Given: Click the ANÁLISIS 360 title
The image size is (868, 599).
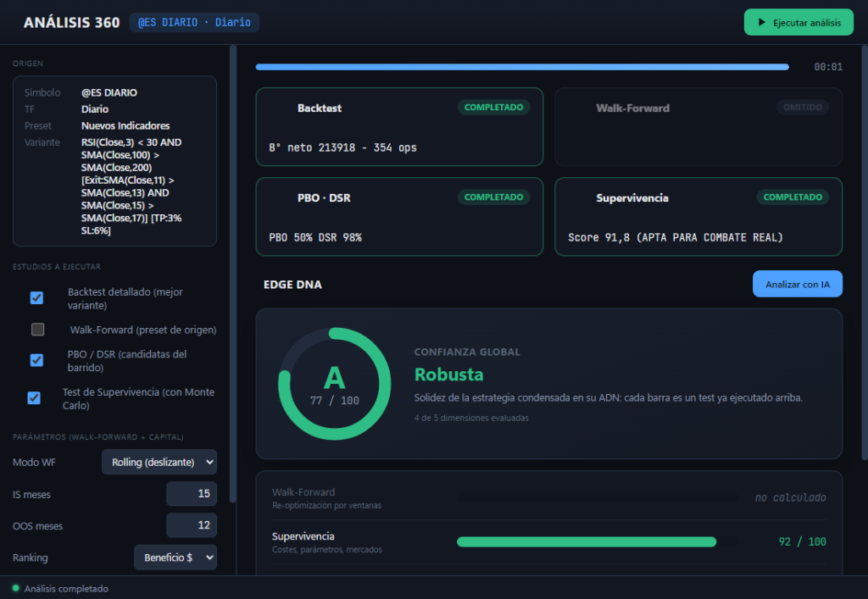Looking at the screenshot, I should coord(71,23).
